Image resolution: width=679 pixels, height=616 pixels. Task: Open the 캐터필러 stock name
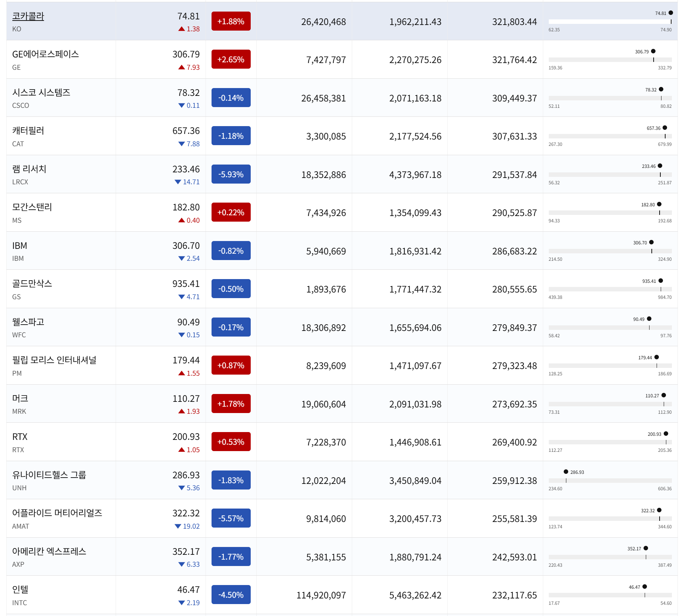click(x=28, y=131)
